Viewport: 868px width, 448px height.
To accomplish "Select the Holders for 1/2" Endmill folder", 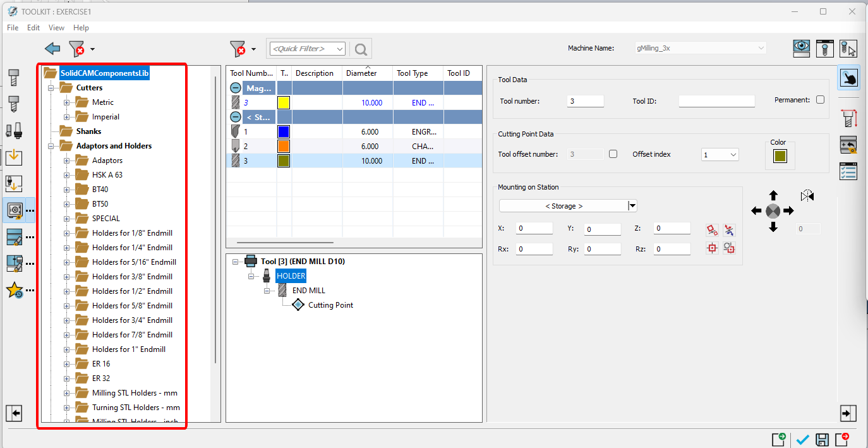I will click(132, 291).
